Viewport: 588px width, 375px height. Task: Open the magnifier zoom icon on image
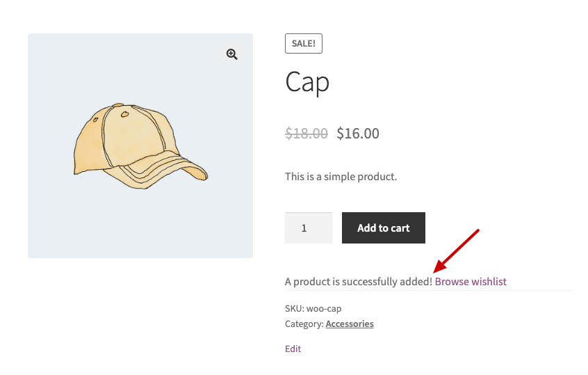click(231, 54)
